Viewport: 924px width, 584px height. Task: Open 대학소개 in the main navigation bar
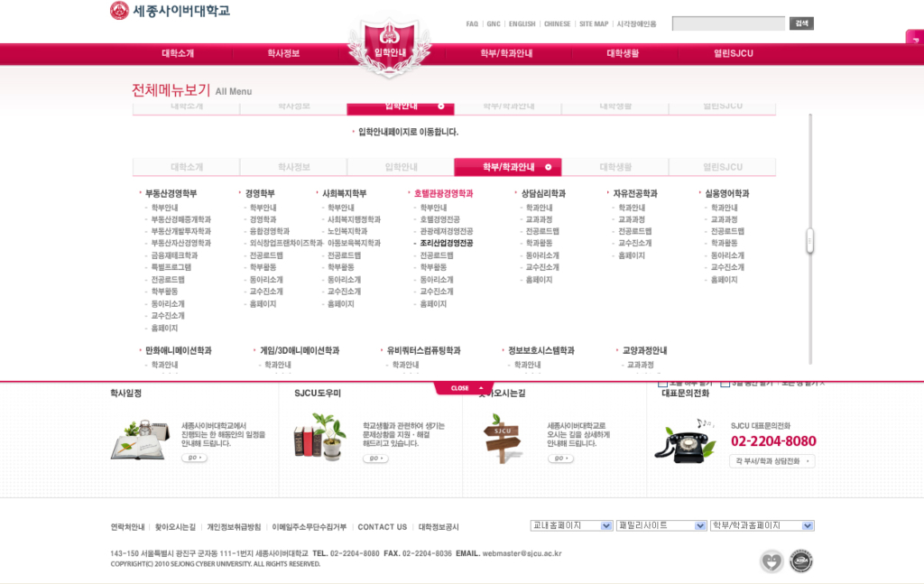pos(178,53)
